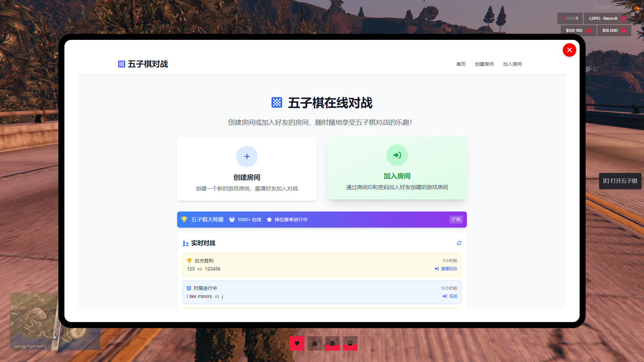This screenshot has width=644, height=362.
Task: Click the $18 000 cash amount
Action: [x=614, y=31]
